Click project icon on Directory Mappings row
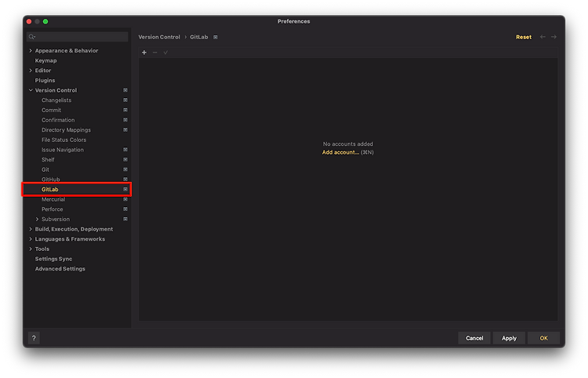 pyautogui.click(x=125, y=129)
